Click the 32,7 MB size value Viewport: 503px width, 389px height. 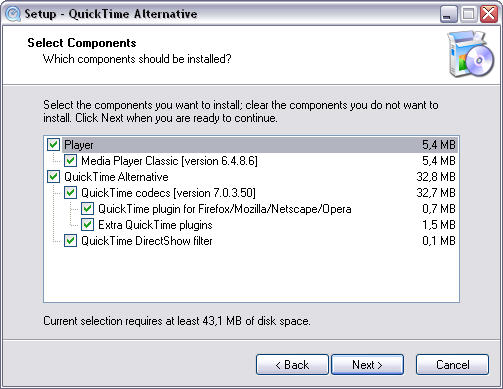click(x=436, y=193)
